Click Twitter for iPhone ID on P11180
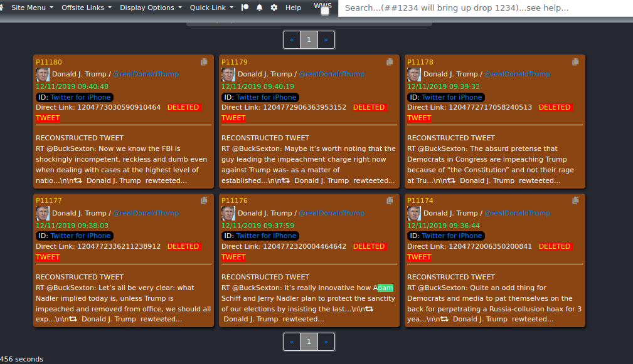Image resolution: width=633 pixels, height=364 pixels. click(x=80, y=97)
